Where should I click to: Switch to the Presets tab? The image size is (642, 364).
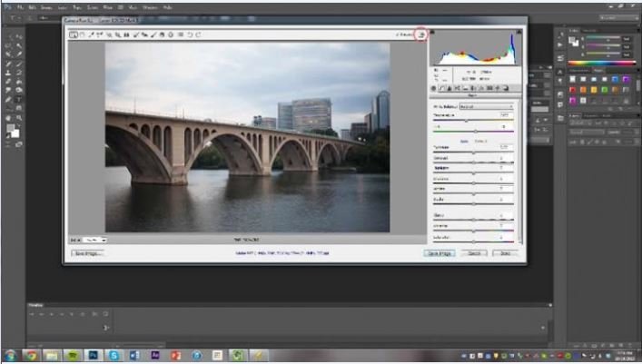pos(498,88)
